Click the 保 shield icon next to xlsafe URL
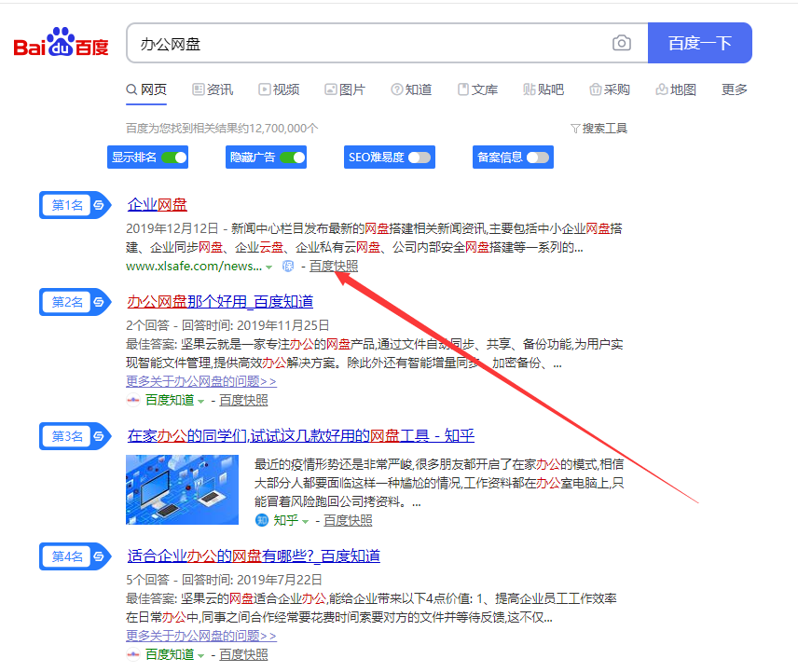798x672 pixels. click(288, 266)
